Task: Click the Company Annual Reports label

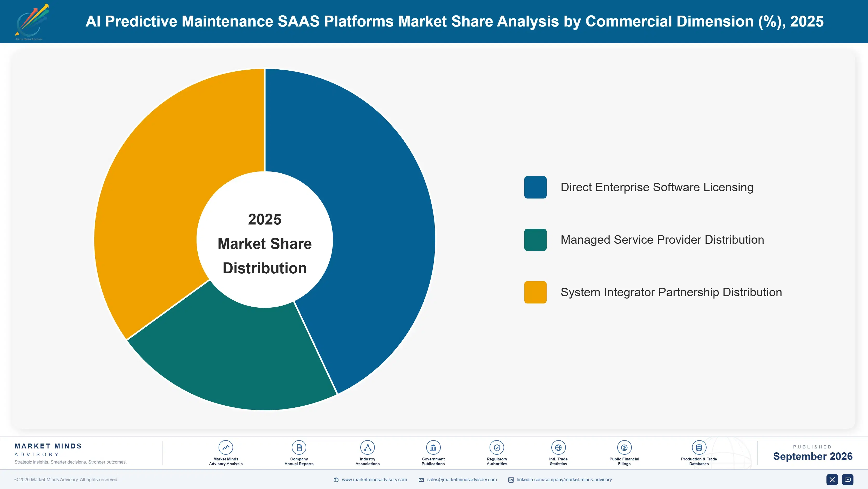Action: tap(299, 461)
